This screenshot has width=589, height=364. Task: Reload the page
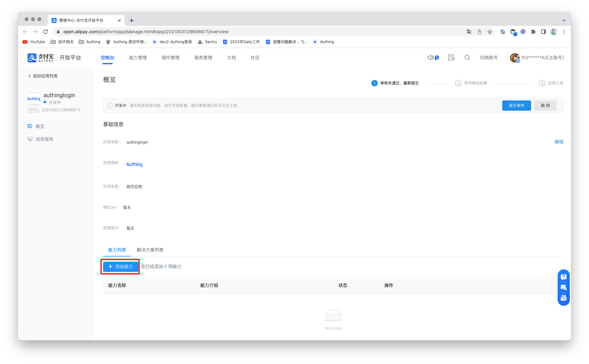tap(45, 32)
